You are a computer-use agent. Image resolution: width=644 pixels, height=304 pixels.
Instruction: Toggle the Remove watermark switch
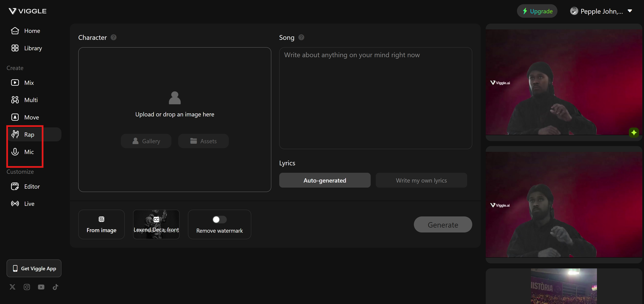coord(219,219)
